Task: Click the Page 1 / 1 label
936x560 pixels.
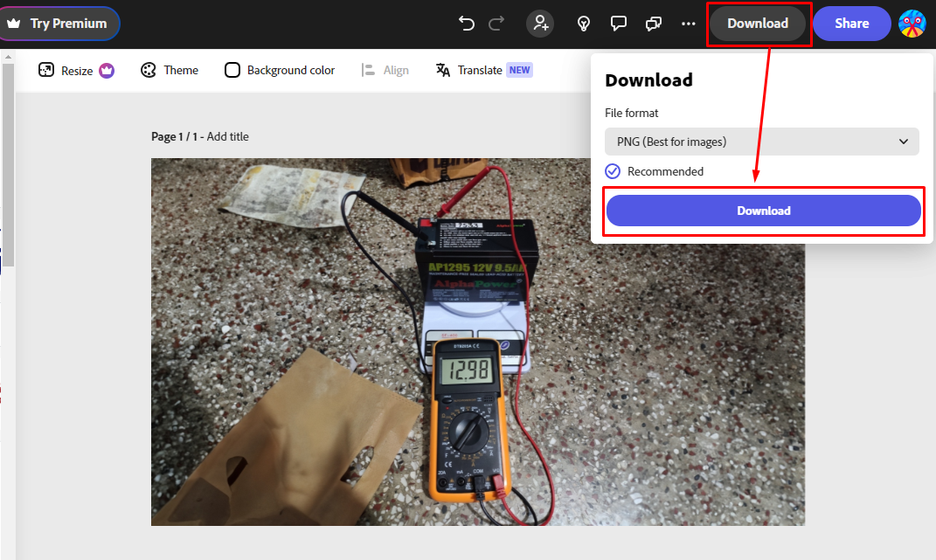Action: (x=174, y=136)
